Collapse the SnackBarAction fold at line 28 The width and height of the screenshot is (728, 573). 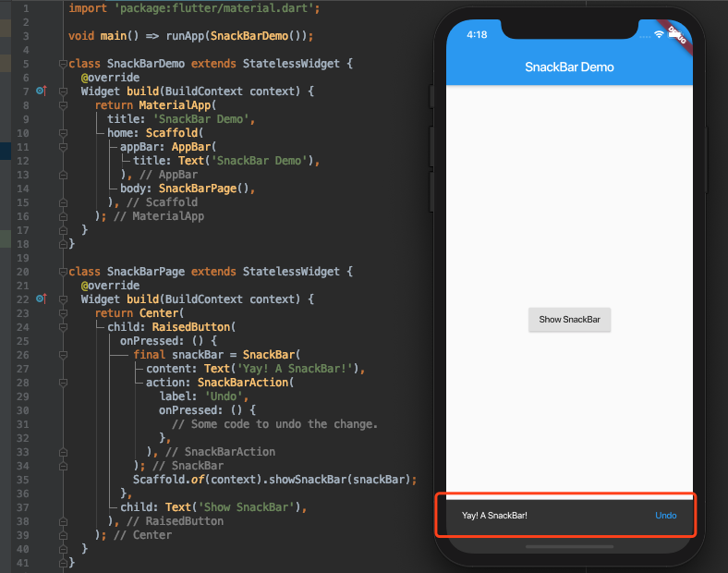click(x=63, y=384)
